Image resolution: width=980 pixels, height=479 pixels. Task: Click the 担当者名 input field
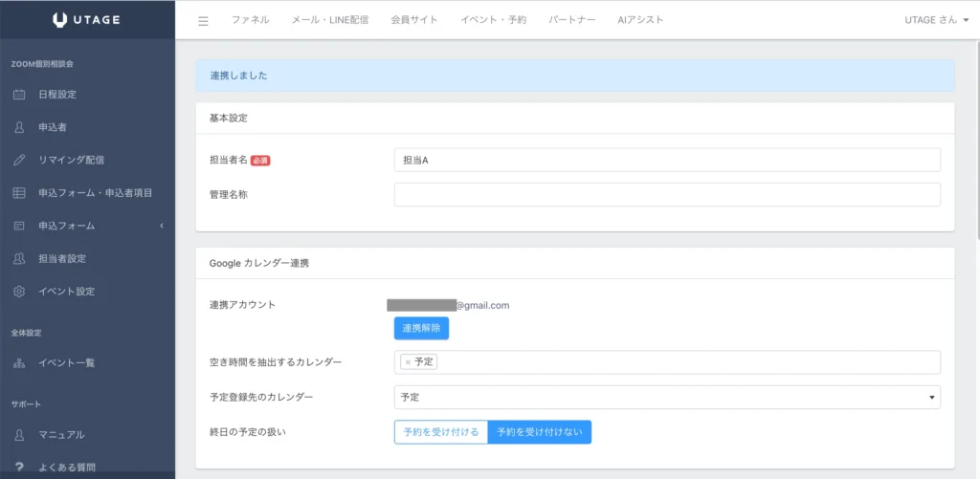tap(667, 160)
